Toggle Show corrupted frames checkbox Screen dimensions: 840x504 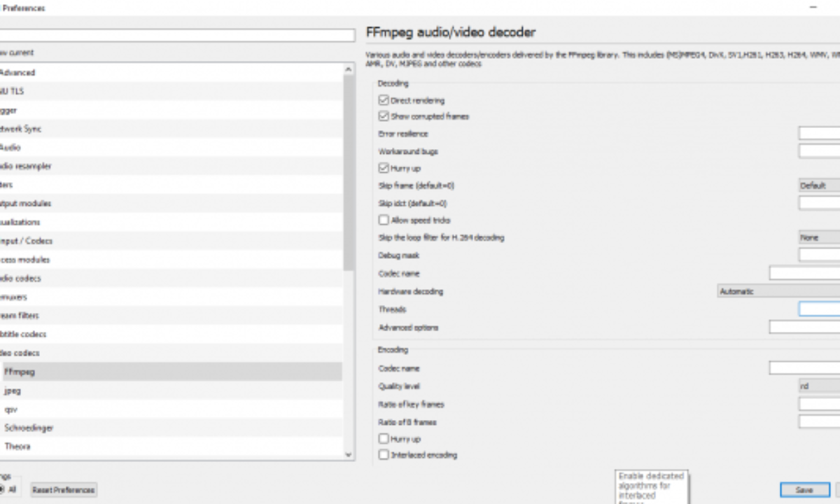tap(383, 116)
